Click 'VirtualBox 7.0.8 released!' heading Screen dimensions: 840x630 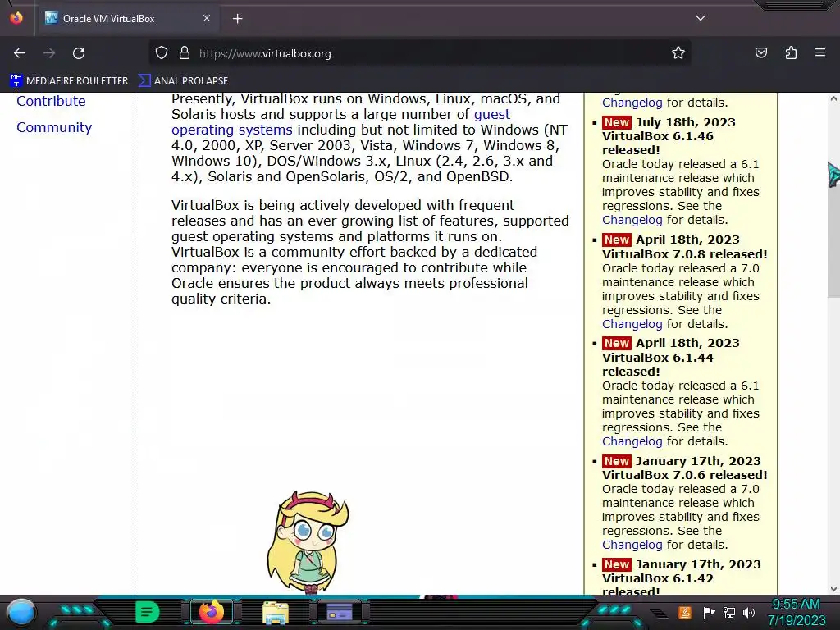tap(685, 254)
